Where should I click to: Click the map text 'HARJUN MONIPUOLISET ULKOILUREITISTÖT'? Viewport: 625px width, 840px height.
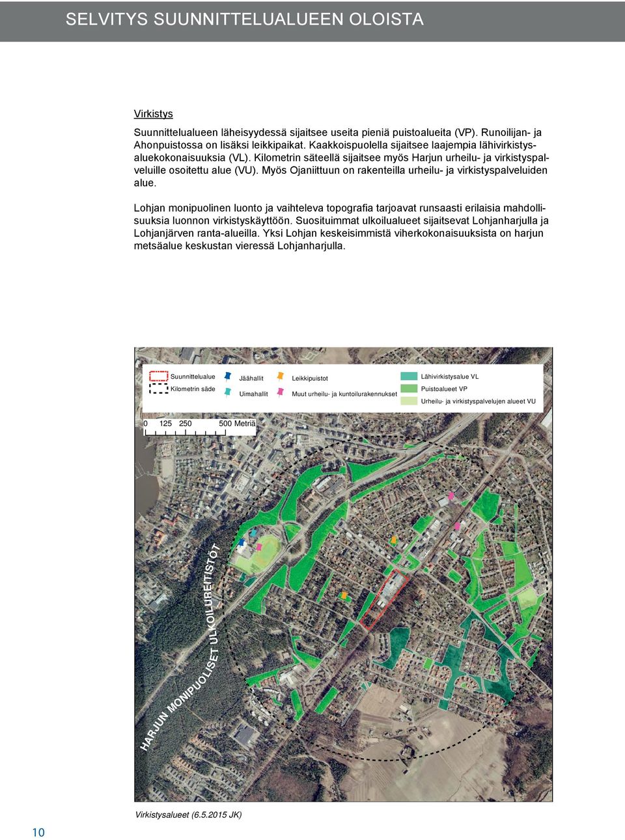180,647
